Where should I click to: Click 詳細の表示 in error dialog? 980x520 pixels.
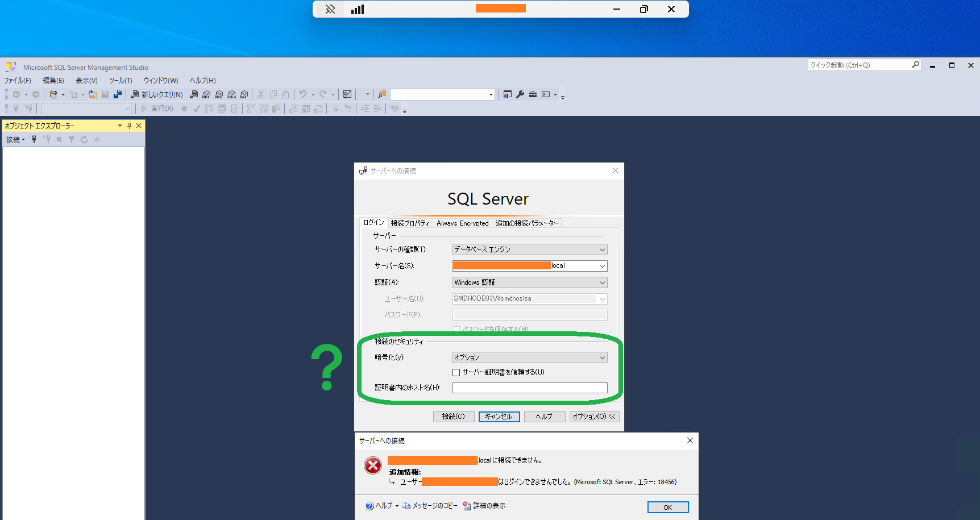coord(489,506)
